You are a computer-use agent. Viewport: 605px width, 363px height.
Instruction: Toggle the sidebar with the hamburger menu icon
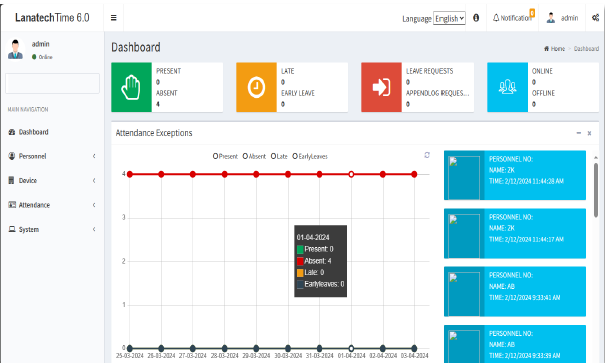pyautogui.click(x=113, y=18)
